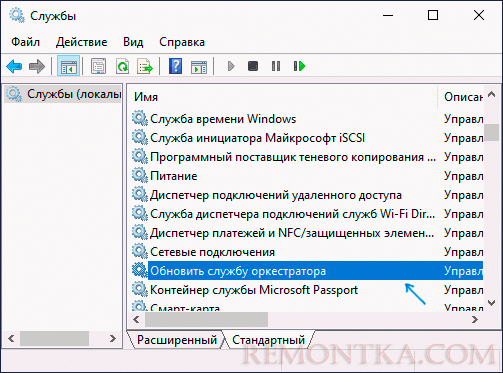Minimize the Службы window
The width and height of the screenshot is (503, 373).
point(388,15)
